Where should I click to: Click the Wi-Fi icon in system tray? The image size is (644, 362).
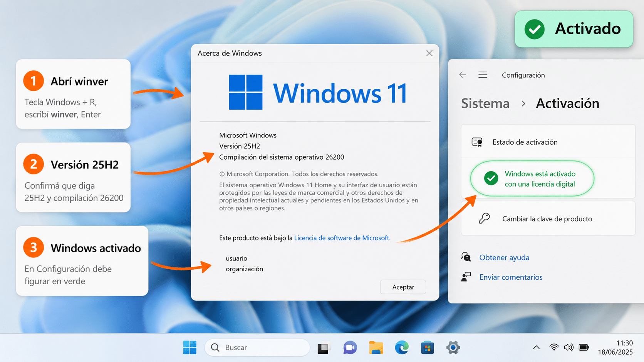tap(554, 347)
